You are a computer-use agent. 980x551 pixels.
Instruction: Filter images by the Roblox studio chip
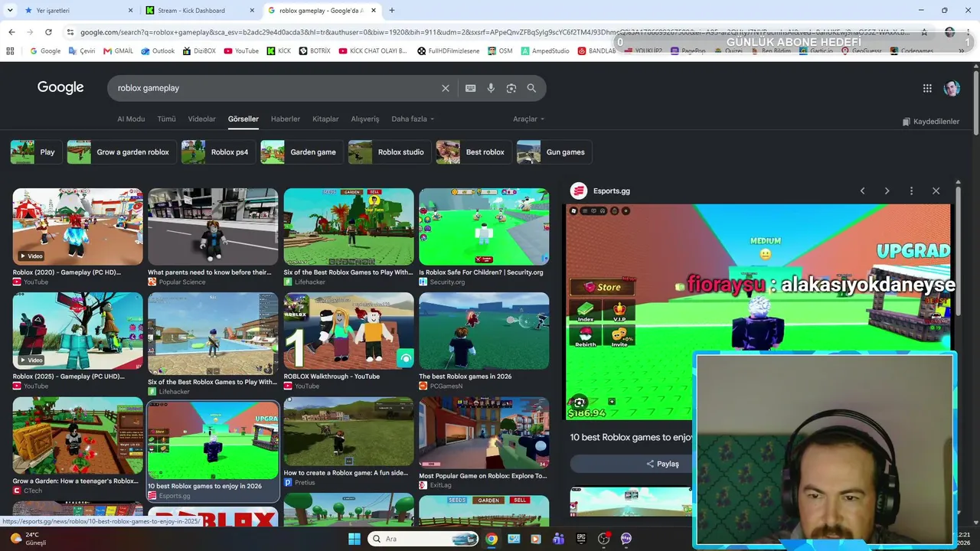click(390, 152)
